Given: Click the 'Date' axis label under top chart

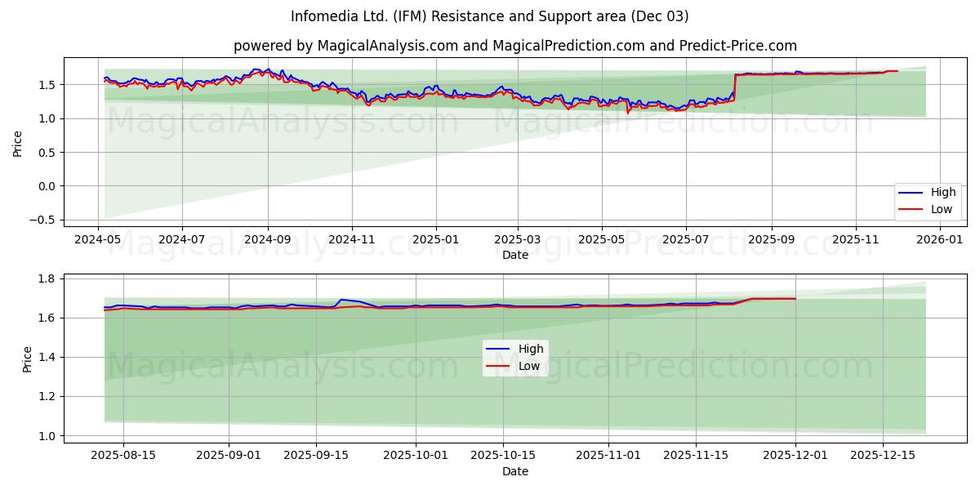Looking at the screenshot, I should pyautogui.click(x=515, y=255).
